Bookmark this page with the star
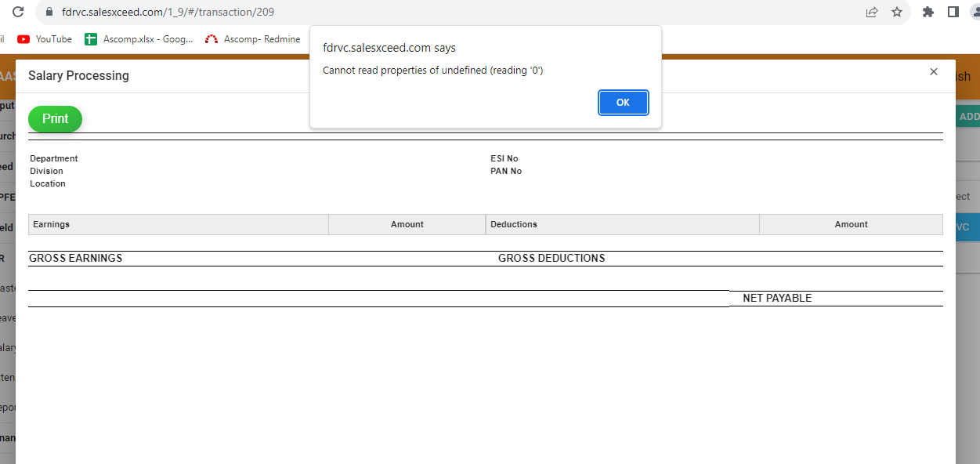This screenshot has height=464, width=980. pyautogui.click(x=897, y=13)
